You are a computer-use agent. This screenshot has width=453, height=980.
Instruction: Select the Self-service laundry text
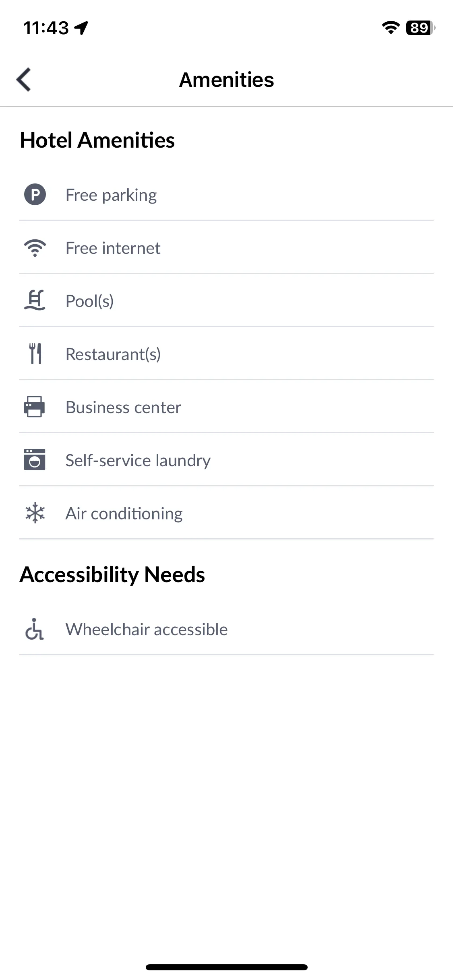point(138,460)
